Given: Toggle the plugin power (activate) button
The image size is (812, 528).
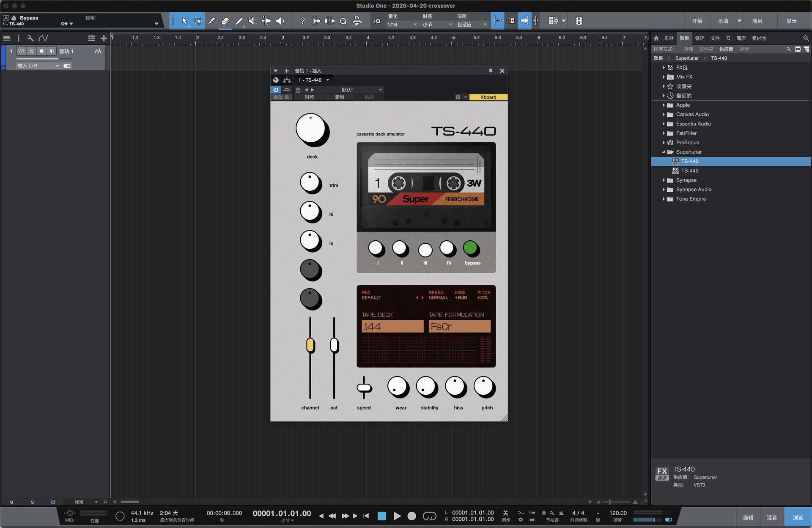Looking at the screenshot, I should [x=276, y=90].
